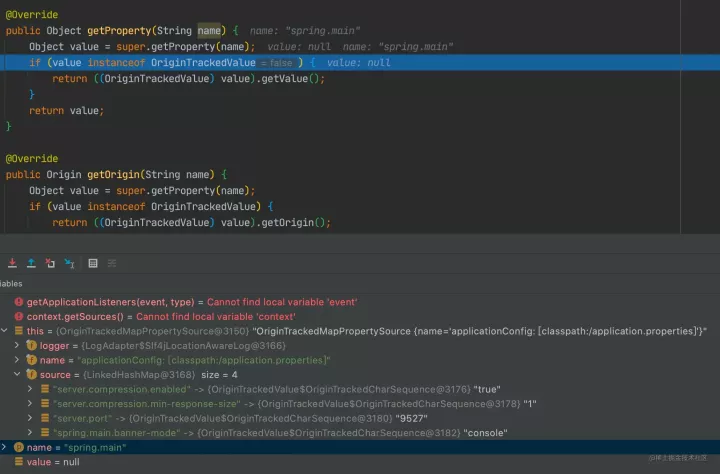Image resolution: width=720 pixels, height=474 pixels.
Task: Click the getOrigin method name in code
Action: (x=113, y=175)
